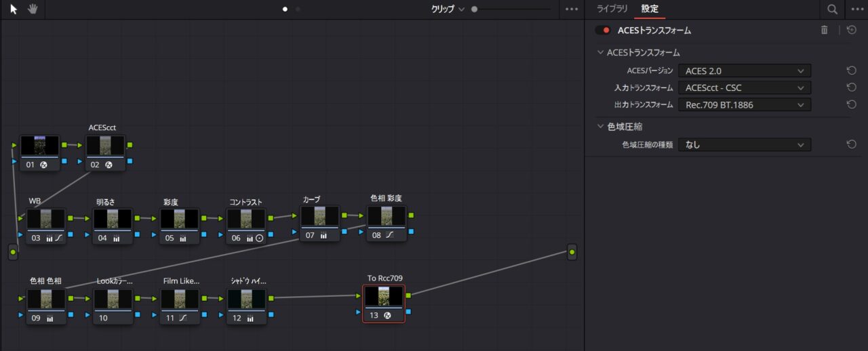Open the input transform ACEScct - CSC dropdown

744,87
